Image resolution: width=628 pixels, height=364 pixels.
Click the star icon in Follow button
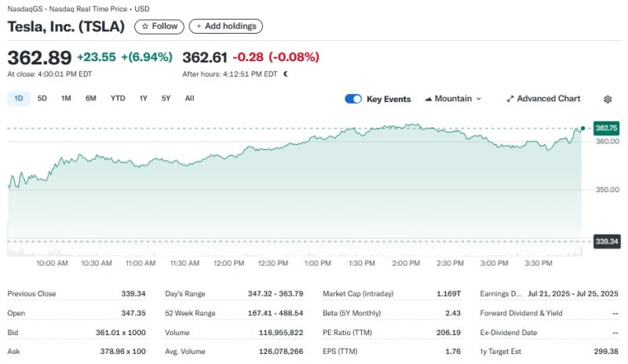145,27
